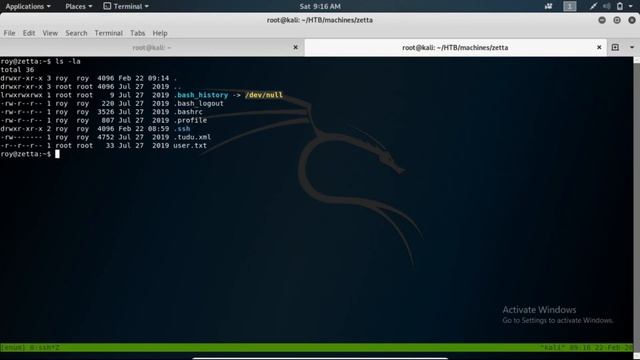Open the Terminal menu in menu bar
Image resolution: width=640 pixels, height=360 pixels.
(108, 33)
